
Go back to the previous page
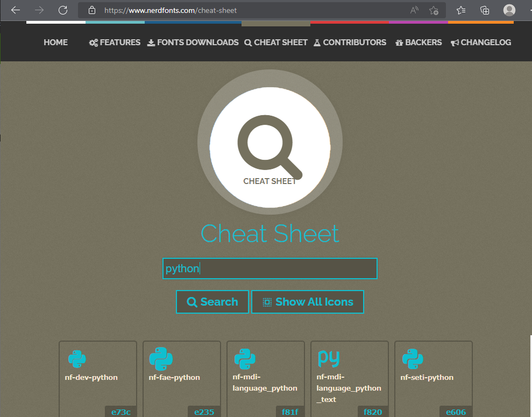click(x=16, y=10)
